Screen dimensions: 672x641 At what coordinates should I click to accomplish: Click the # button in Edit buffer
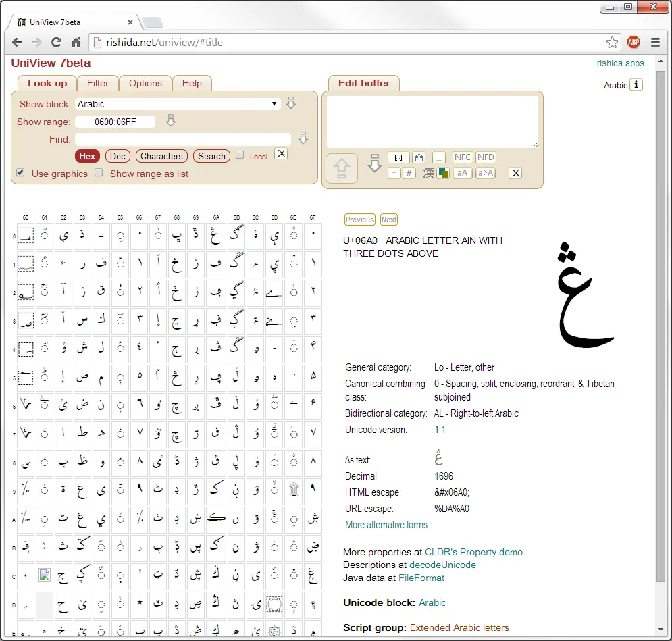click(409, 173)
